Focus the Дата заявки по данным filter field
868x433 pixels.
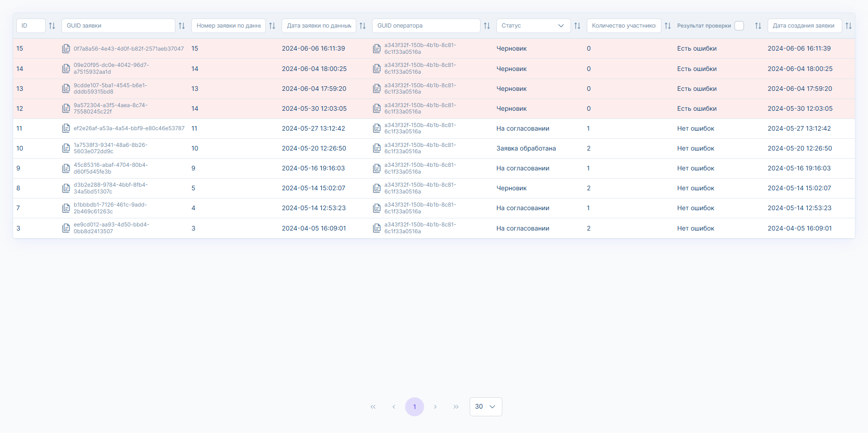[x=319, y=26]
